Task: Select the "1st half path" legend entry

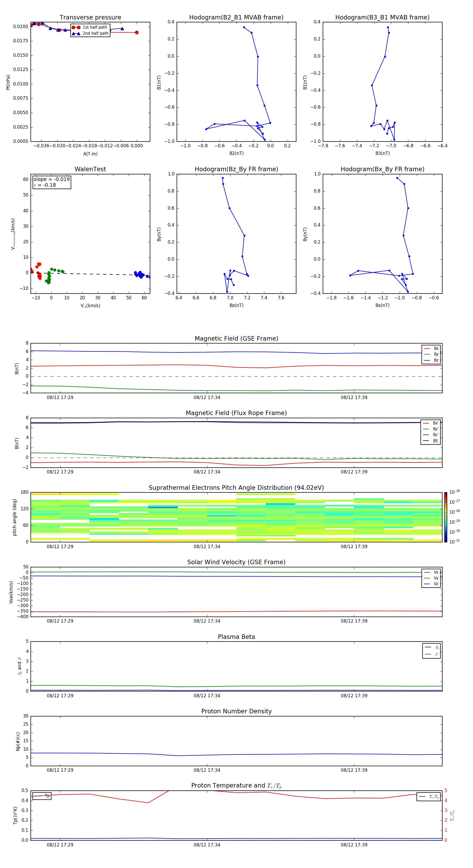Action: click(90, 27)
